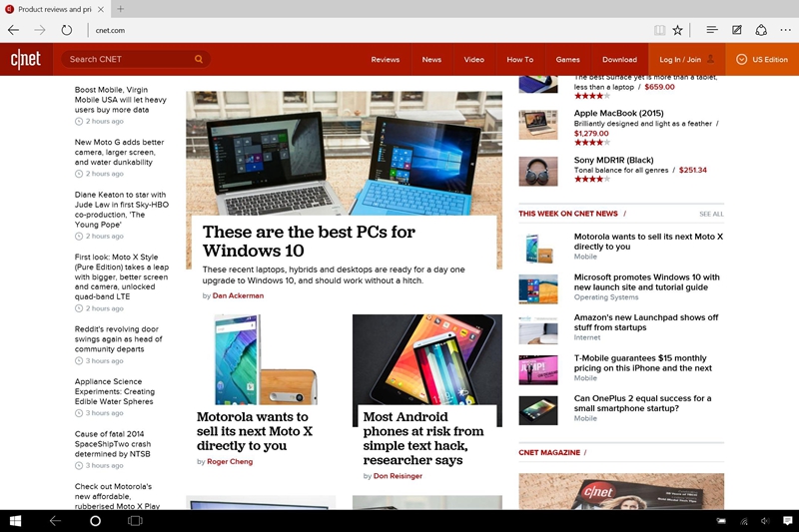Make a Web Note with the pen icon
This screenshot has height=532, width=799.
[737, 30]
